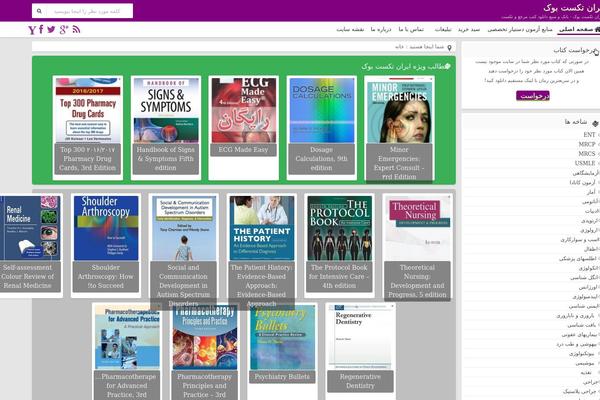Click the magnifier search icon

[x=39, y=11]
